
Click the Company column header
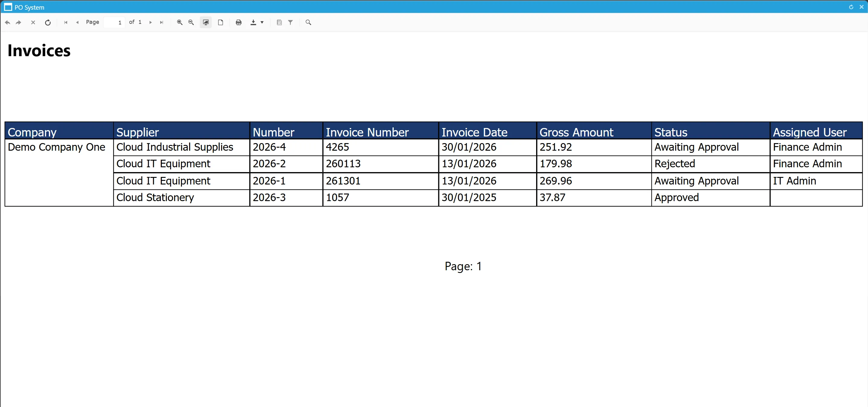pyautogui.click(x=59, y=131)
